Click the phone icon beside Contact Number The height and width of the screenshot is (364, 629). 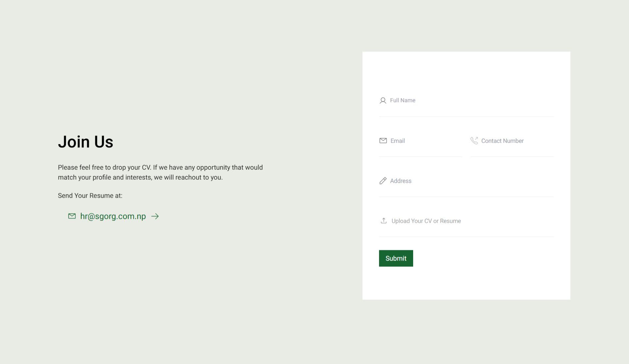click(x=474, y=141)
